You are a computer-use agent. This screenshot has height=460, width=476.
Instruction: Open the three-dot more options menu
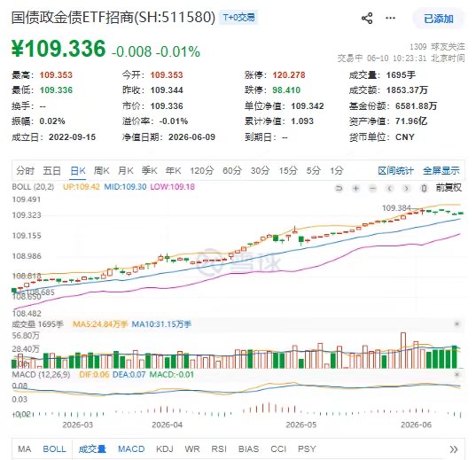[390, 18]
